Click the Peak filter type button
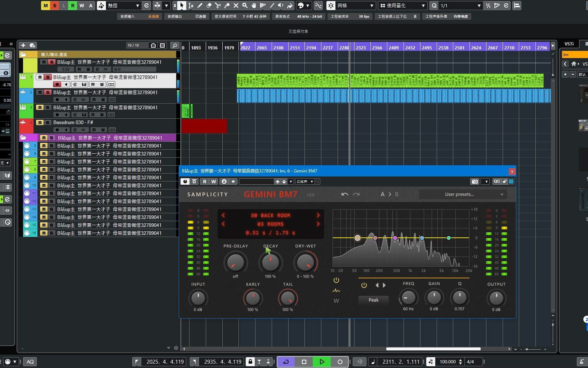This screenshot has width=588, height=368. 374,300
